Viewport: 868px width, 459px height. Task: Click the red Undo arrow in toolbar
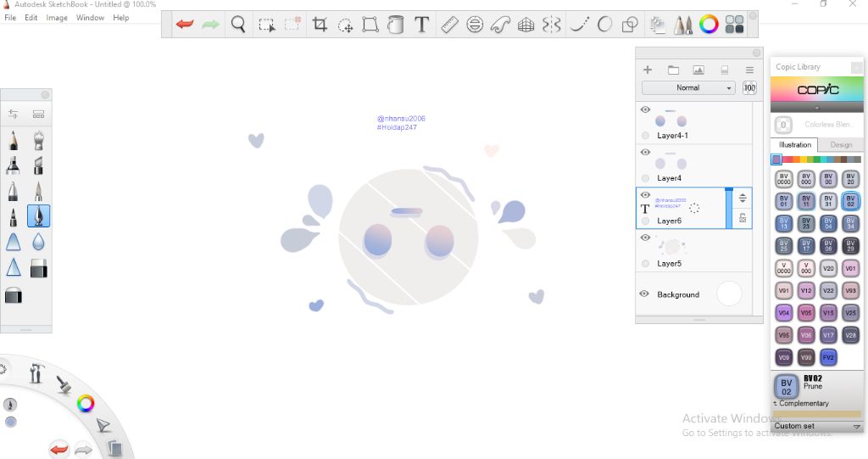pyautogui.click(x=184, y=25)
